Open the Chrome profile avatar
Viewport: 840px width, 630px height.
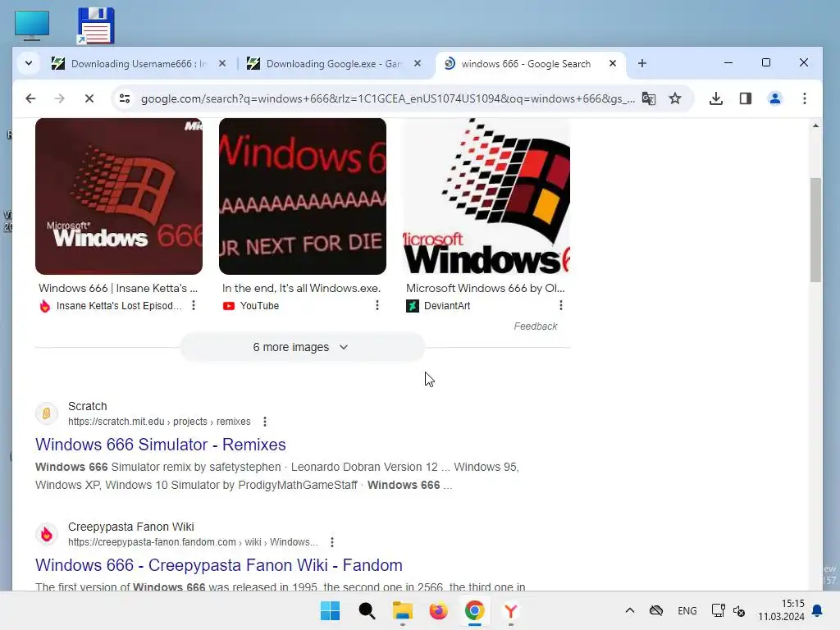(x=774, y=98)
